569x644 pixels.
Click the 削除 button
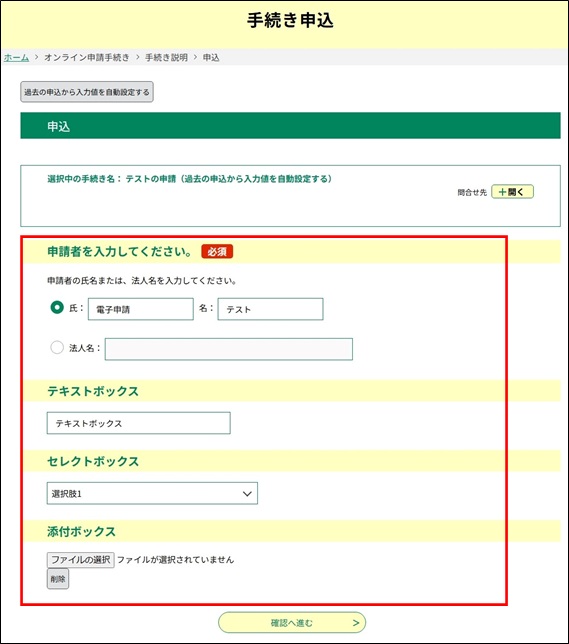tap(58, 579)
